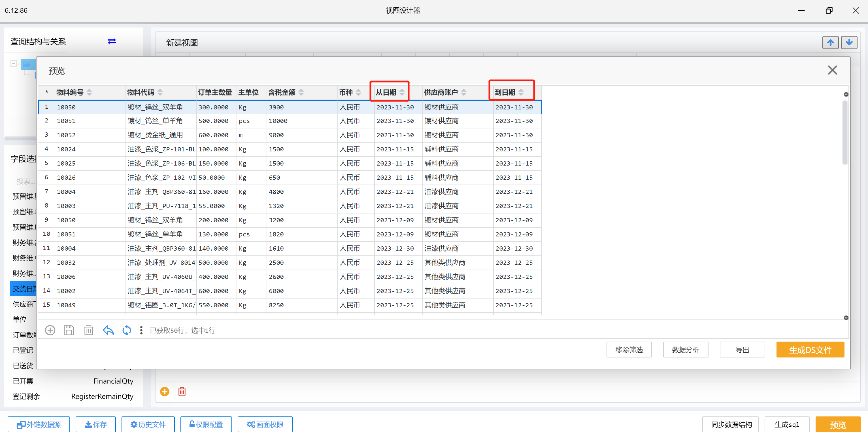Click 镀材_铝圈_3.0T_1KG in row 15
The height and width of the screenshot is (436, 868).
pos(161,305)
